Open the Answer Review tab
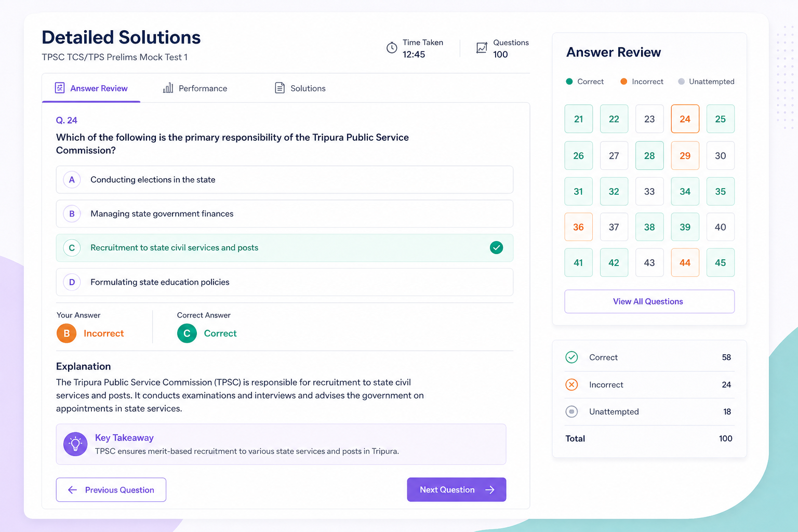The height and width of the screenshot is (532, 798). point(91,88)
